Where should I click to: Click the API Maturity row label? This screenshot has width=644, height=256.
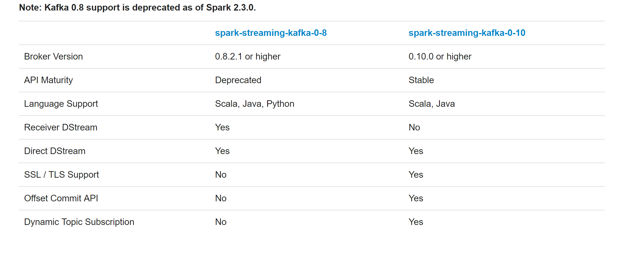click(x=48, y=80)
